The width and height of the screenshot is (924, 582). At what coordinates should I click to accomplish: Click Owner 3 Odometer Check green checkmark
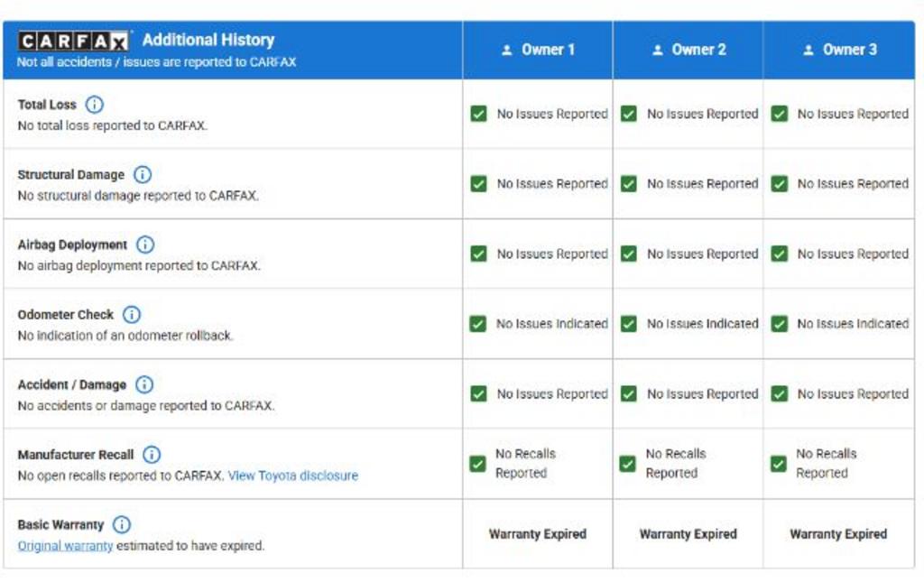click(x=780, y=323)
